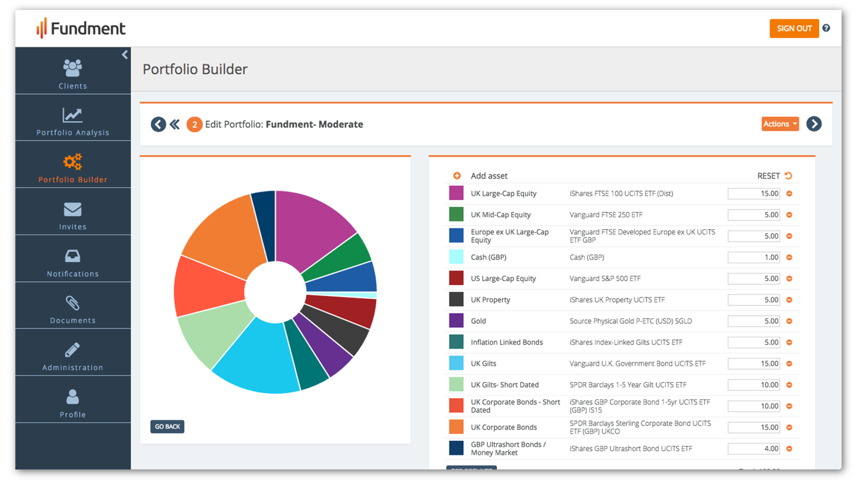This screenshot has width=868, height=490.
Task: Click the help question mark icon
Action: [x=826, y=28]
